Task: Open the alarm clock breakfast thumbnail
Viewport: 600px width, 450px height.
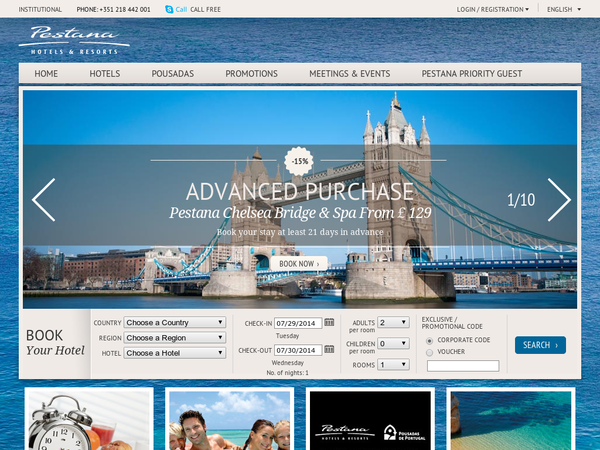Action: click(x=89, y=419)
